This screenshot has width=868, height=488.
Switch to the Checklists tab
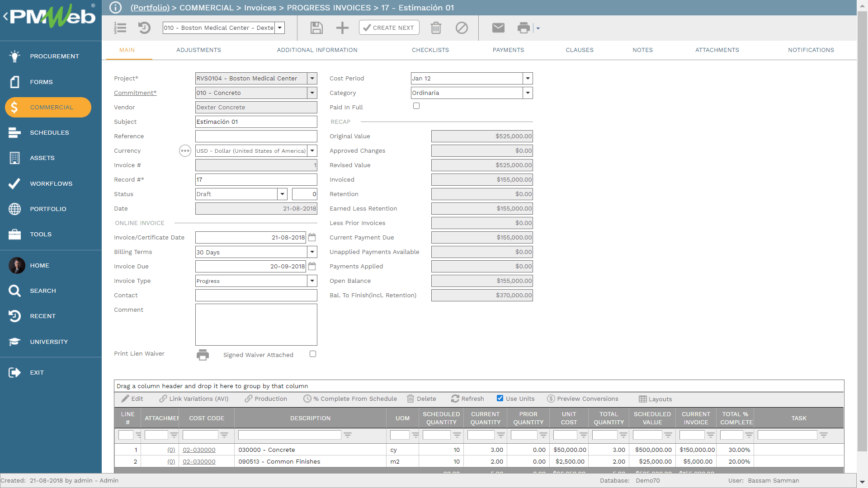coord(430,50)
